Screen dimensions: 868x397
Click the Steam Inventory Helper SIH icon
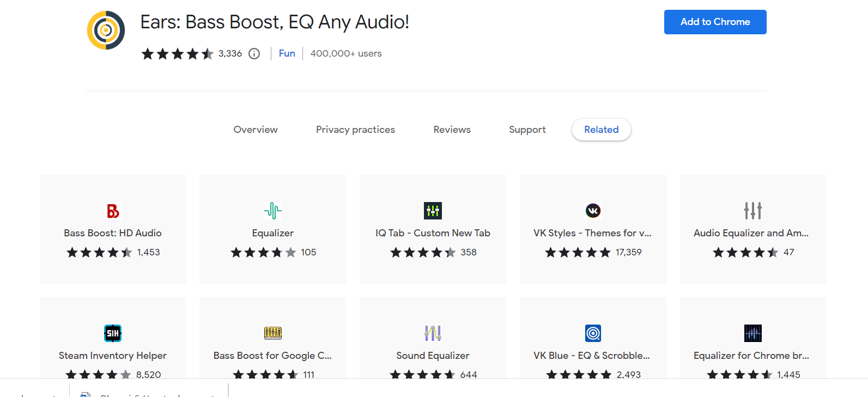click(113, 333)
